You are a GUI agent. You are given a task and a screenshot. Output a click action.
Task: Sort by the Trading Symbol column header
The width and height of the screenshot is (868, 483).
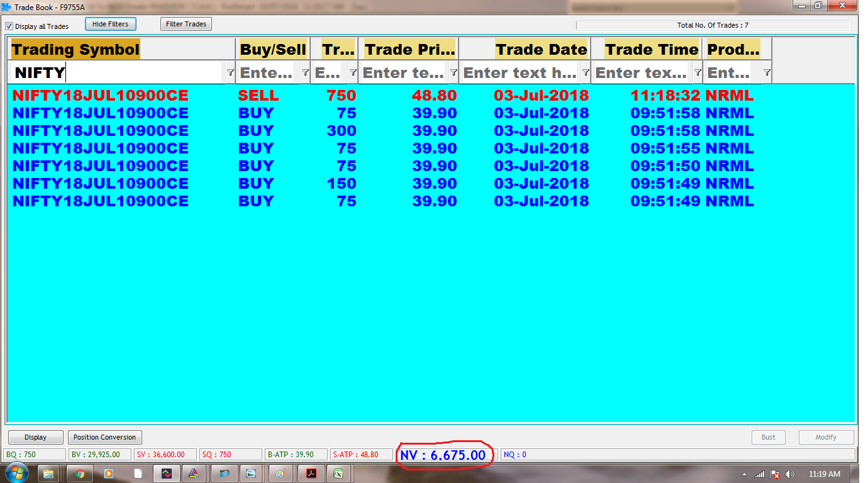pyautogui.click(x=75, y=50)
